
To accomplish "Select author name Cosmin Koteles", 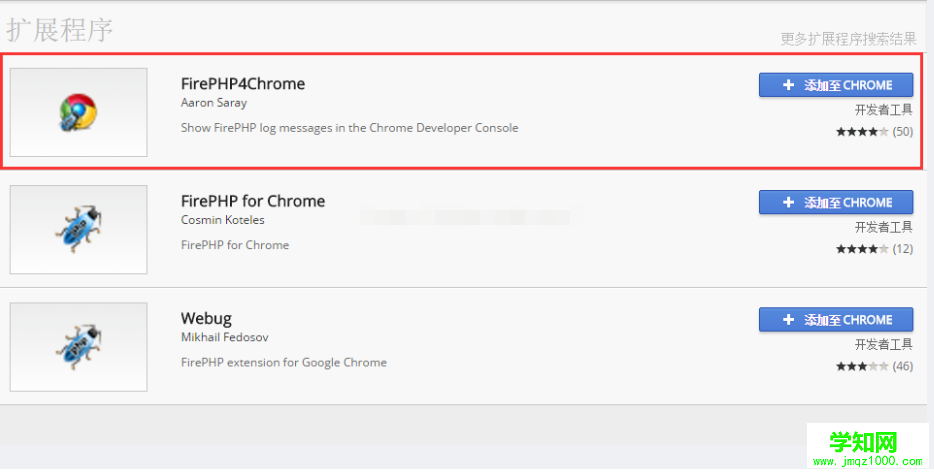I will pos(223,220).
